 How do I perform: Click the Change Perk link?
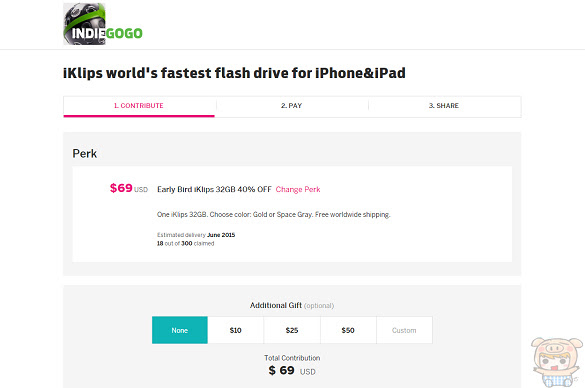[x=298, y=190]
